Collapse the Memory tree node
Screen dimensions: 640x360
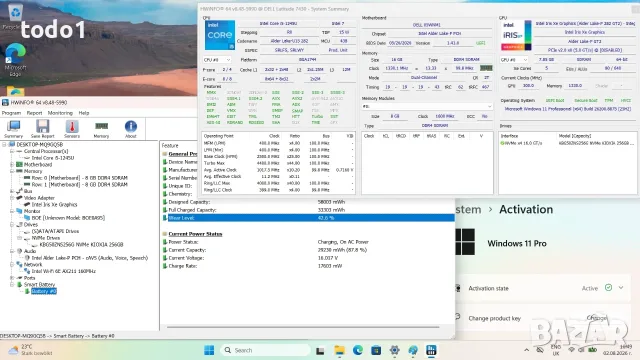point(12,171)
